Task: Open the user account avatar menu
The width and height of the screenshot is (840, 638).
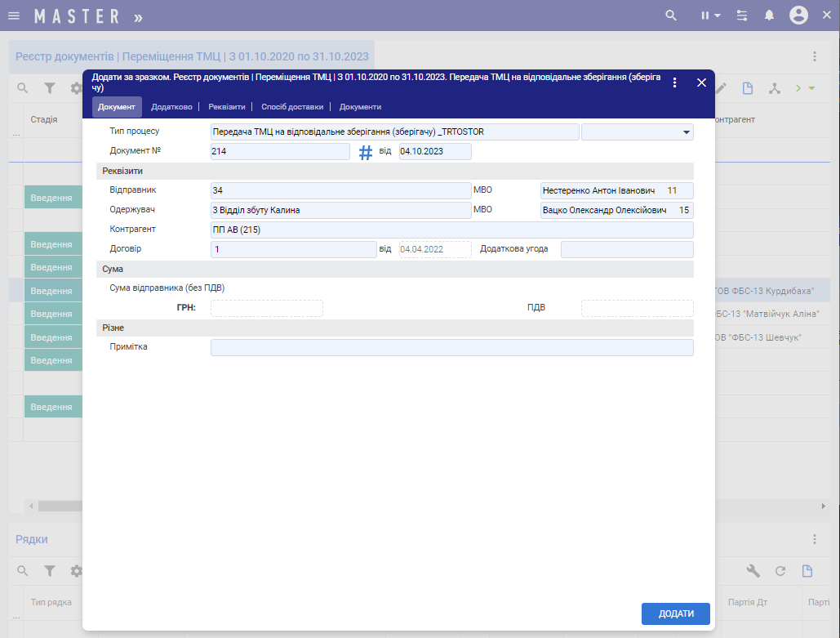Action: coord(798,16)
